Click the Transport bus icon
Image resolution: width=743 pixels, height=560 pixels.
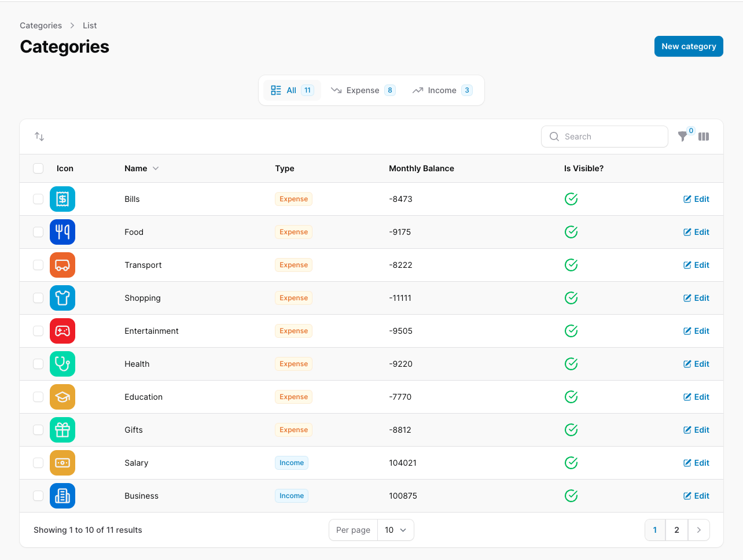coord(62,265)
